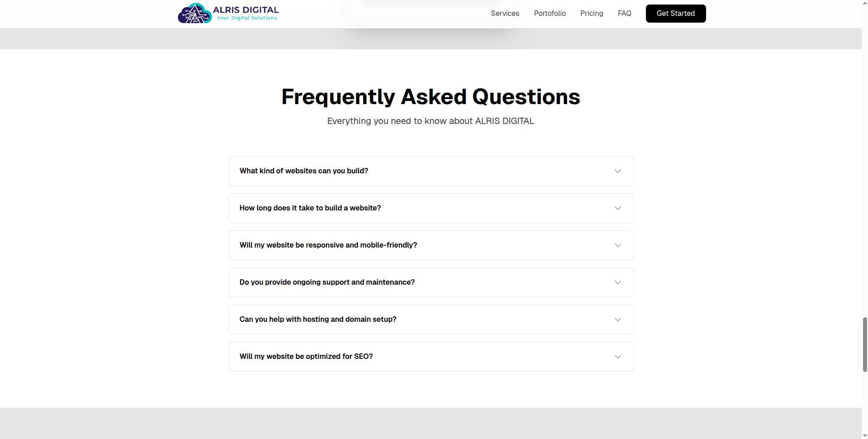
Task: Expand 'Will my website be responsive' question
Action: tap(328, 245)
